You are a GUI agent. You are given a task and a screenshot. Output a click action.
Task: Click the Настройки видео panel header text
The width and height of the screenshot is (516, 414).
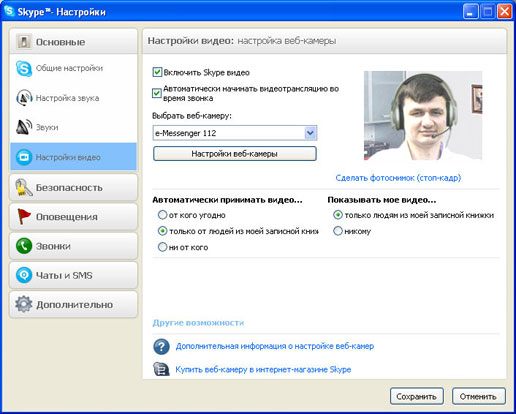pos(242,41)
